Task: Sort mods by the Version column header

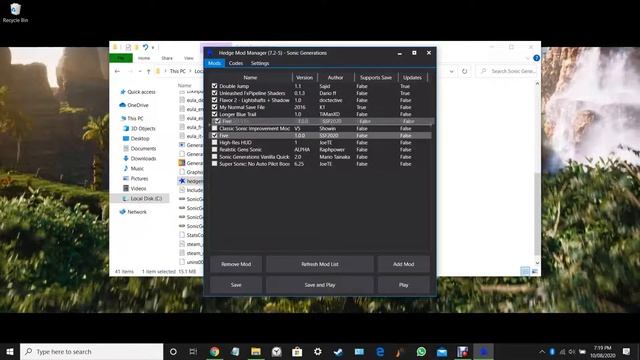Action: click(304, 78)
